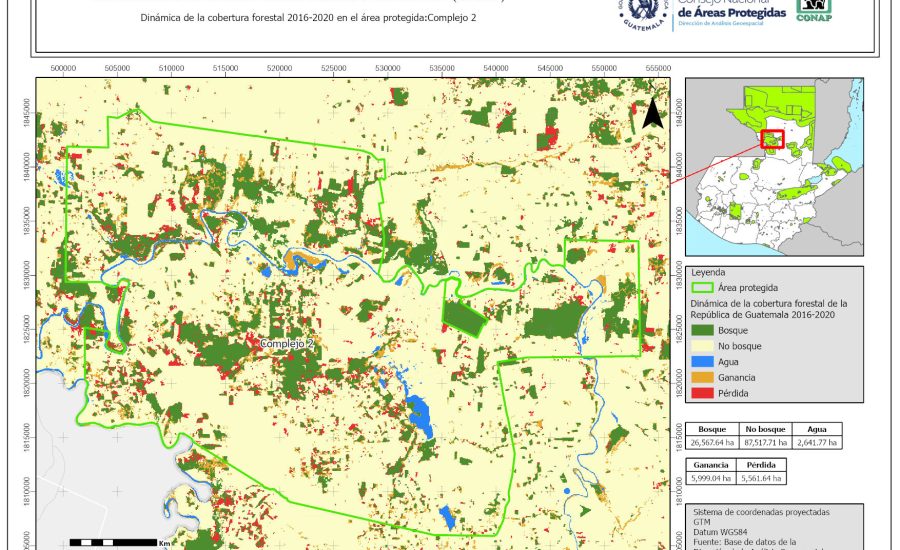Screen dimensions: 900x550
Task: Pick the Agua blue legend swatch
Action: click(703, 362)
